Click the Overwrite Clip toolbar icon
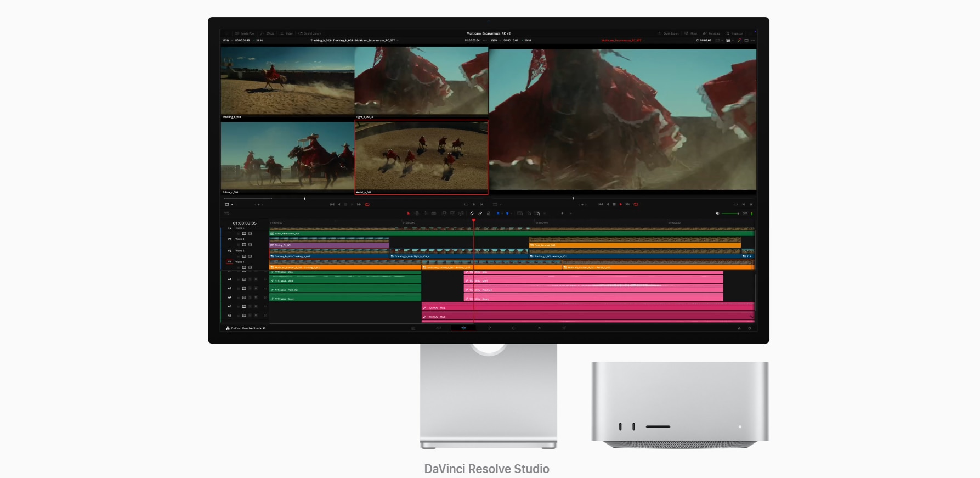The width and height of the screenshot is (980, 478). [452, 213]
